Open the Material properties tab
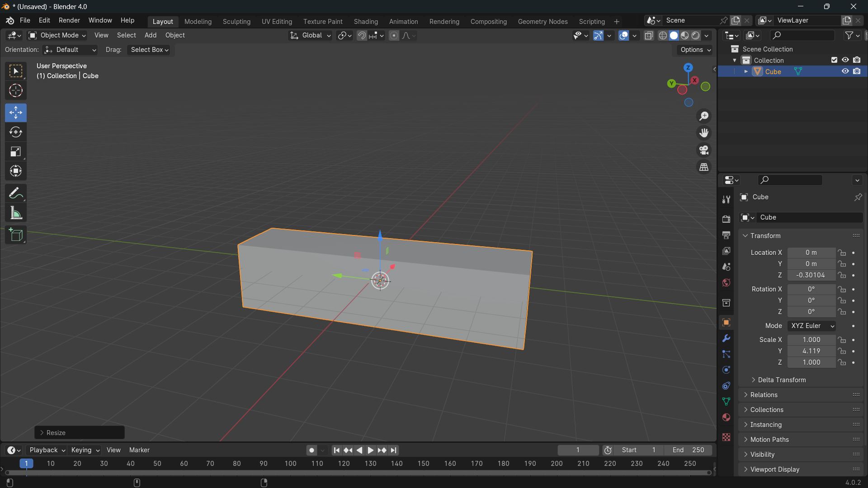 726,418
